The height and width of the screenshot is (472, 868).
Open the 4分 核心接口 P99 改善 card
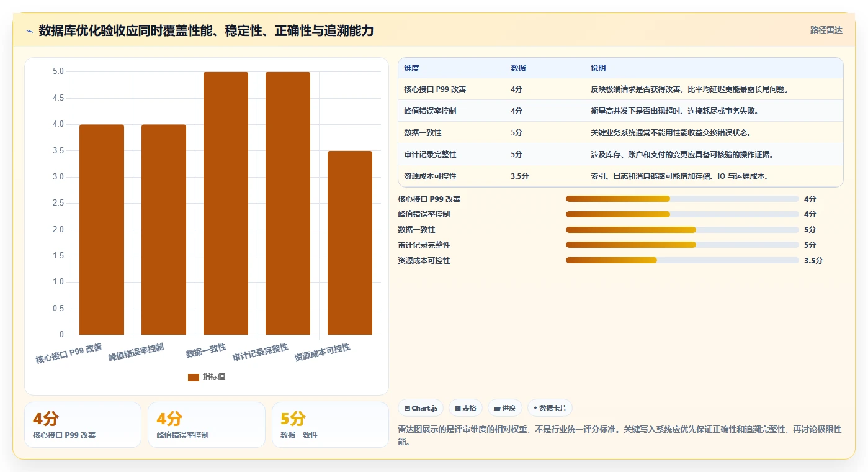83,425
